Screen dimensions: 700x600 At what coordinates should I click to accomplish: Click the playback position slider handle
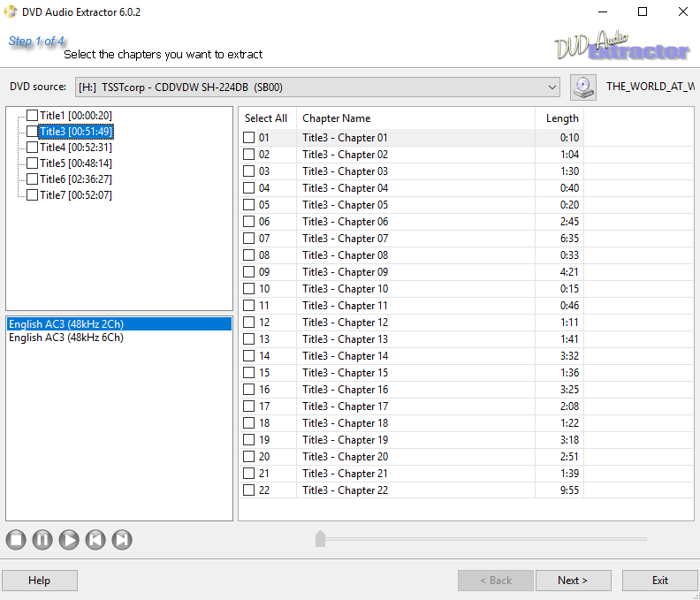320,538
